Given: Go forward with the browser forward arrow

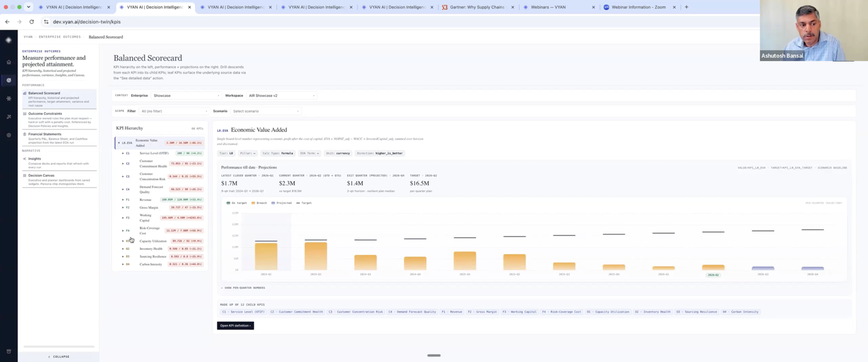Looking at the screenshot, I should click(19, 22).
